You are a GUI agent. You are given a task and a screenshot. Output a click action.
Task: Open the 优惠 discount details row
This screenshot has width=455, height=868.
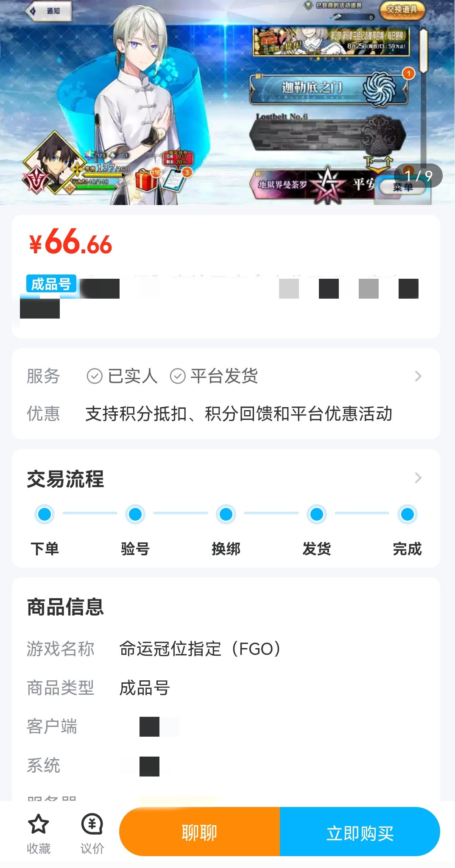(238, 414)
